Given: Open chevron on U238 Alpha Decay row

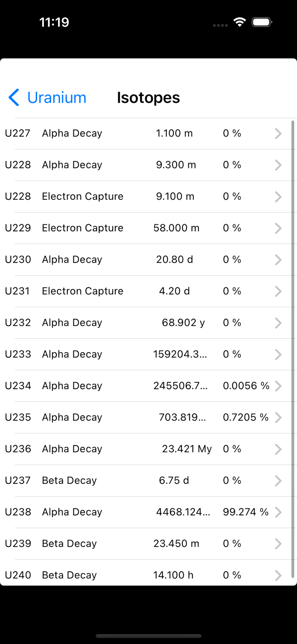Looking at the screenshot, I should [278, 512].
